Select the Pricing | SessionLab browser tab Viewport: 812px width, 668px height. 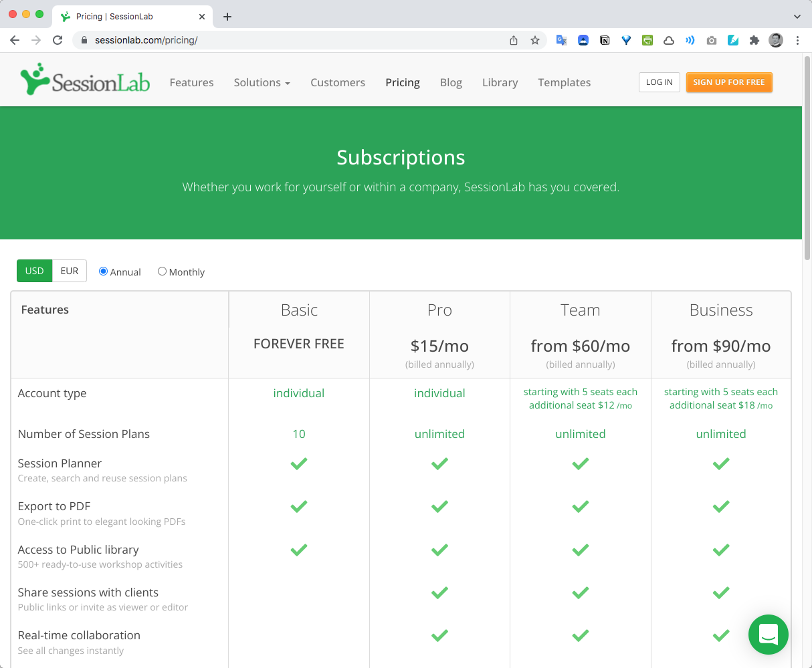(x=131, y=16)
